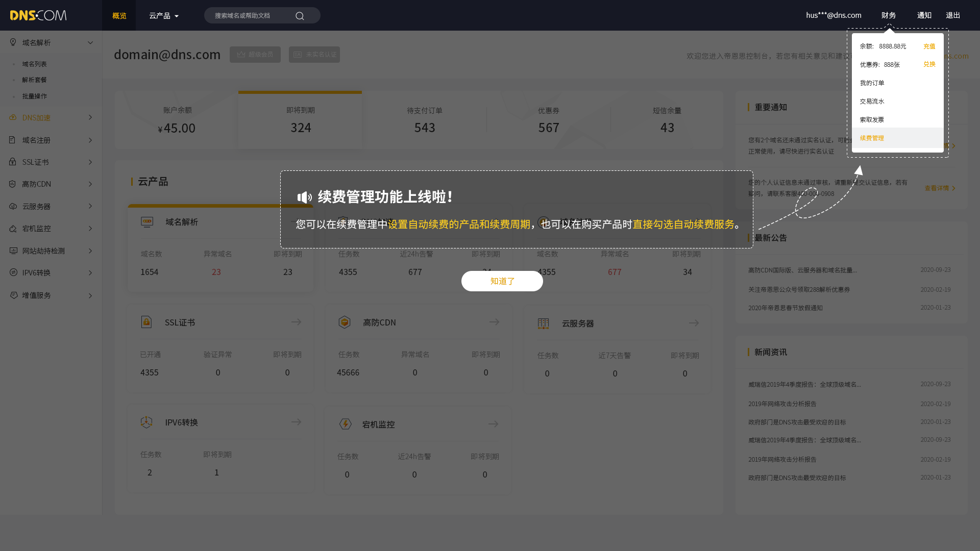Collapse the 域名解析 sidebar section

pos(90,42)
